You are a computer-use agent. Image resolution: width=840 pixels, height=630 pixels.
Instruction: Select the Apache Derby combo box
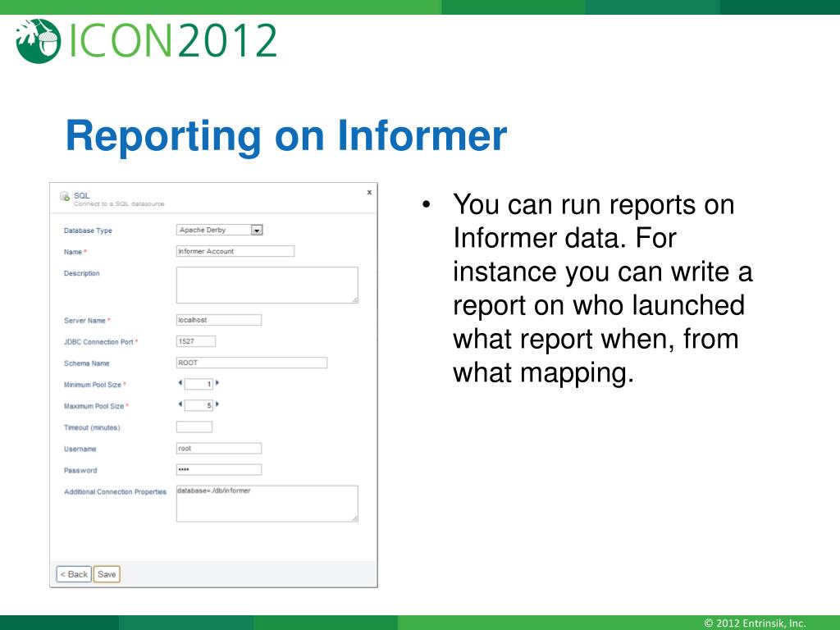pos(219,230)
